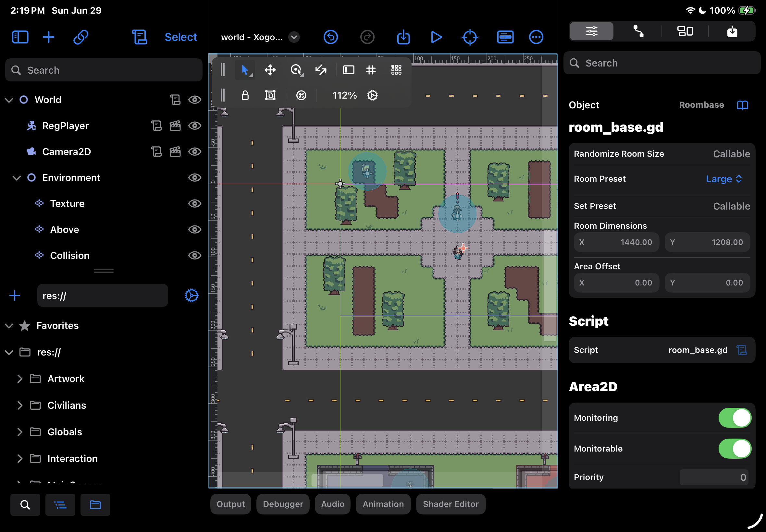The width and height of the screenshot is (766, 532).
Task: Switch to the import download tab
Action: pyautogui.click(x=732, y=31)
